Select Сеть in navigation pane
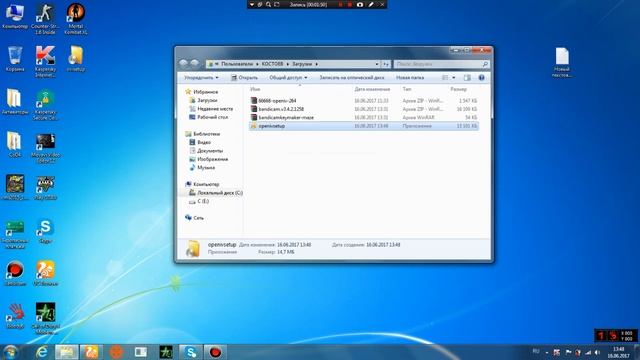The image size is (640, 360). pos(198,218)
